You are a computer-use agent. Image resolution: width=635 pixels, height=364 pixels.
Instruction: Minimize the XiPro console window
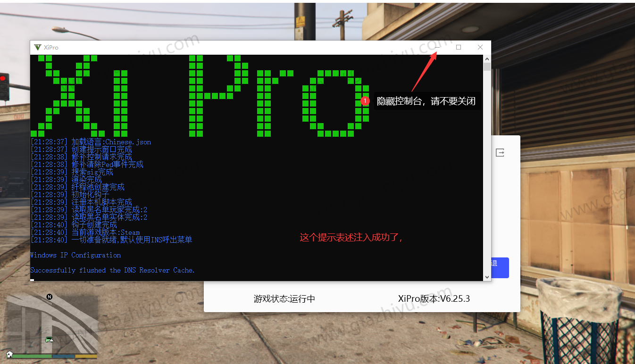point(437,47)
